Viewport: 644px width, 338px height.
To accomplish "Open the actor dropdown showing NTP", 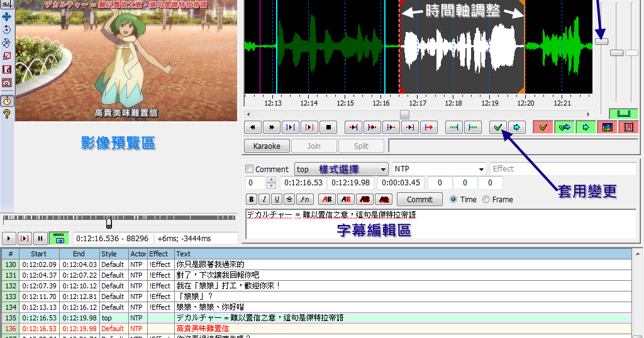I will (x=439, y=169).
